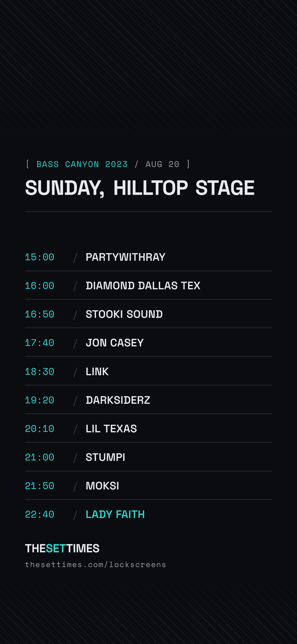Select the STUMPI set entry
The height and width of the screenshot is (644, 297).
coord(148,457)
